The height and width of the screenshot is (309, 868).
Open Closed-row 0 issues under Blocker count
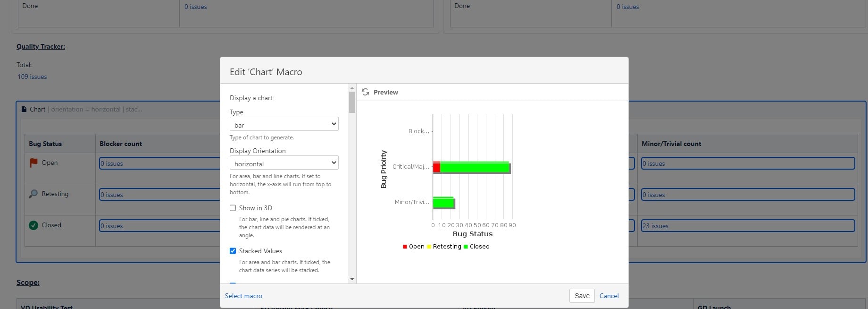tap(112, 226)
